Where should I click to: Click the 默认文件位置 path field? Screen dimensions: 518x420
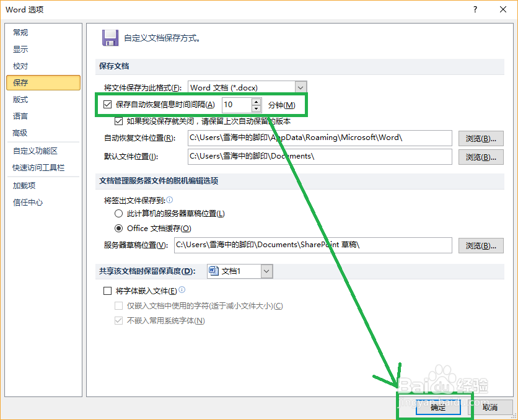click(x=320, y=157)
